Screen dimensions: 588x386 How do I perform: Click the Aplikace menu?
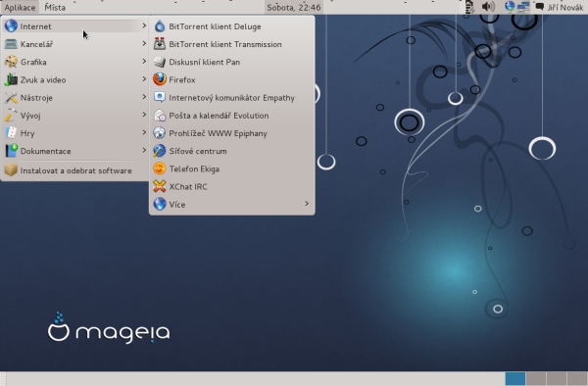coord(20,7)
